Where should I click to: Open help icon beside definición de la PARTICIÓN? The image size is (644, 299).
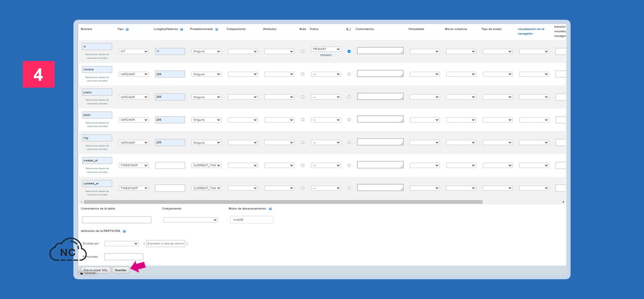click(124, 231)
